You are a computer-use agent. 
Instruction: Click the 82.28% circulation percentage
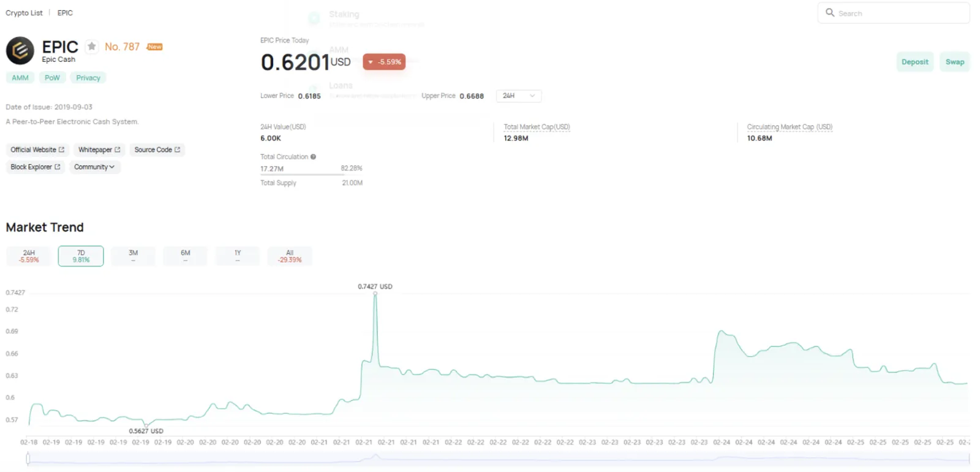pos(352,168)
